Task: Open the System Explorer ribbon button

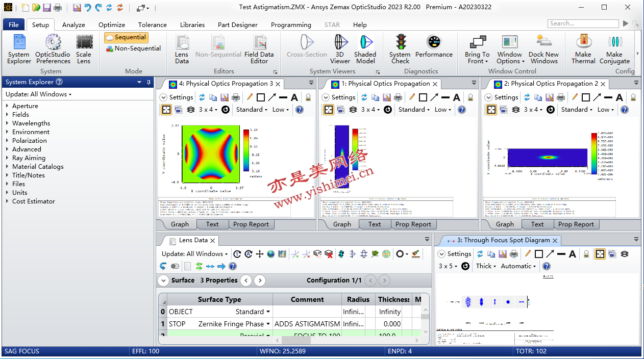Action: (19, 49)
